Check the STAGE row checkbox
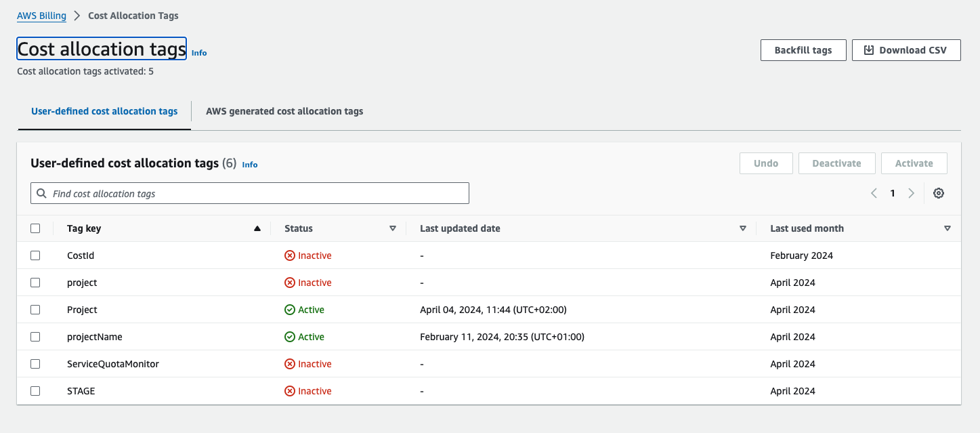This screenshot has height=433, width=980. tap(35, 391)
